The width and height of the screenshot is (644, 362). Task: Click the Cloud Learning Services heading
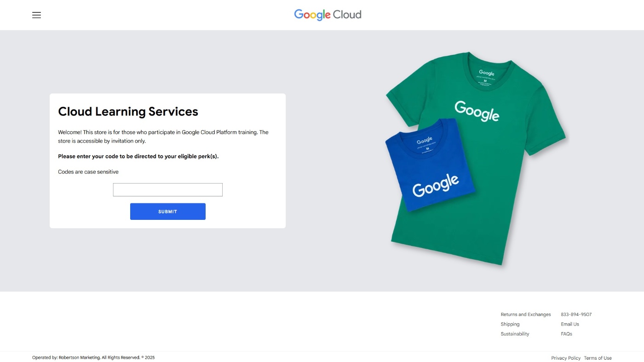pyautogui.click(x=128, y=112)
